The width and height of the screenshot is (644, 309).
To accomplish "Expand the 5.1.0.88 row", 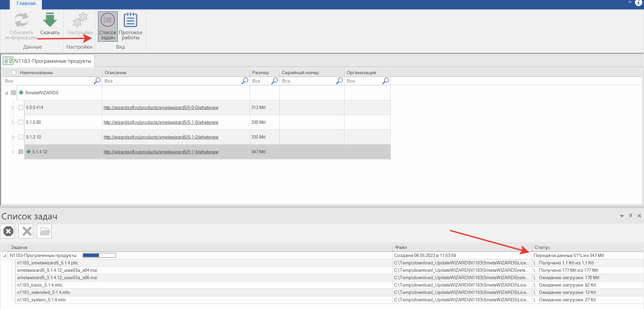I will click(13, 122).
